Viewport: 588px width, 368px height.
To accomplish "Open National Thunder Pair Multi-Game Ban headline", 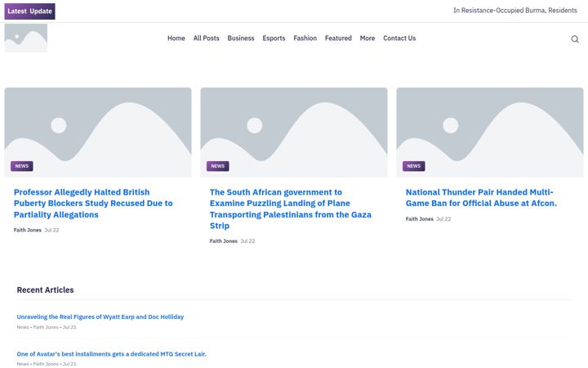I will click(481, 198).
